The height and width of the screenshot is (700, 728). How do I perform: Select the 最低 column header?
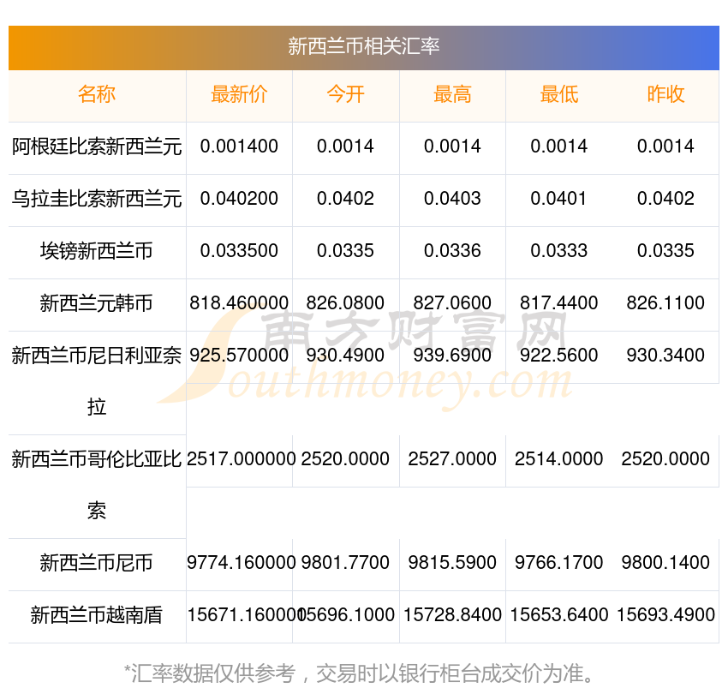pos(559,94)
